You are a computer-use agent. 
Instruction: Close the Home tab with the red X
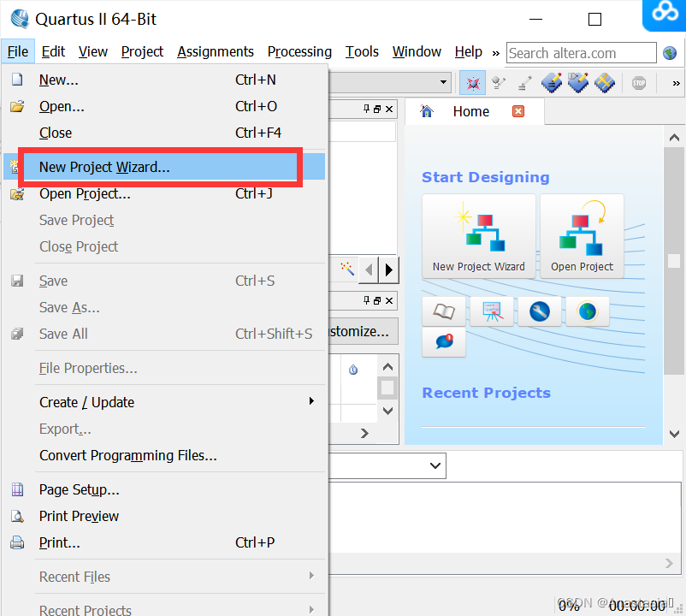518,111
